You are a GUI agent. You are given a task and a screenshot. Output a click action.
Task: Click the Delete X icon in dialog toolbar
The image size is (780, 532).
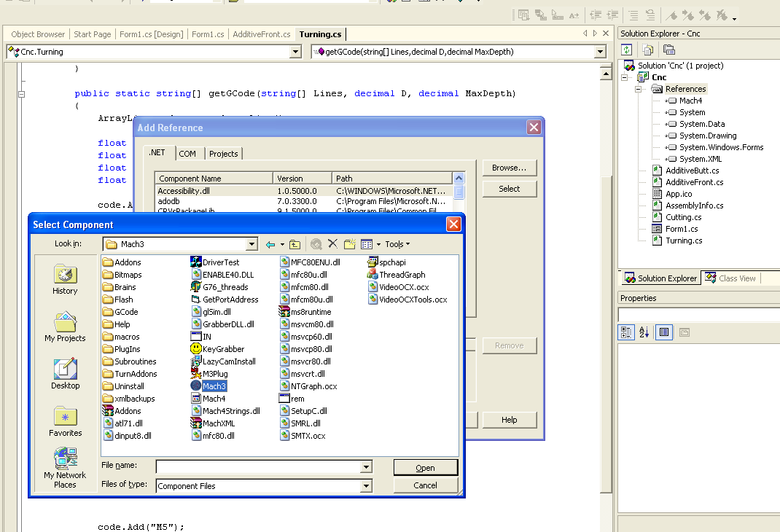click(332, 244)
